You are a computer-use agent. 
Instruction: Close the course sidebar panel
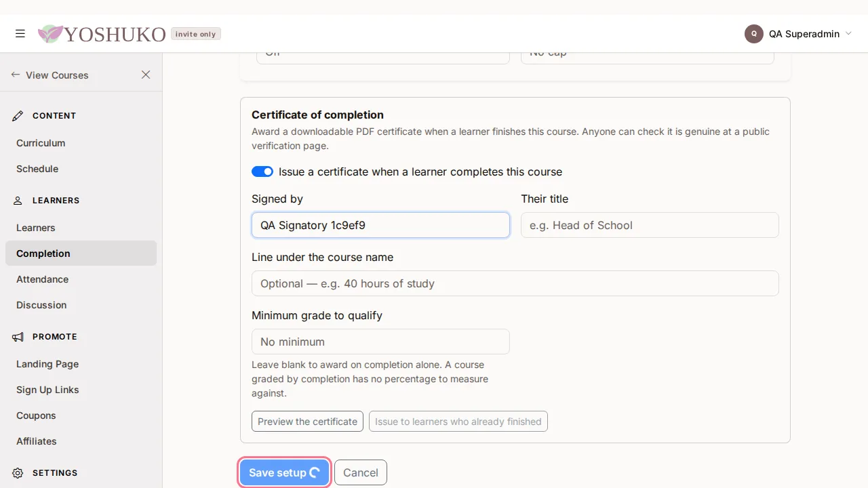[146, 75]
